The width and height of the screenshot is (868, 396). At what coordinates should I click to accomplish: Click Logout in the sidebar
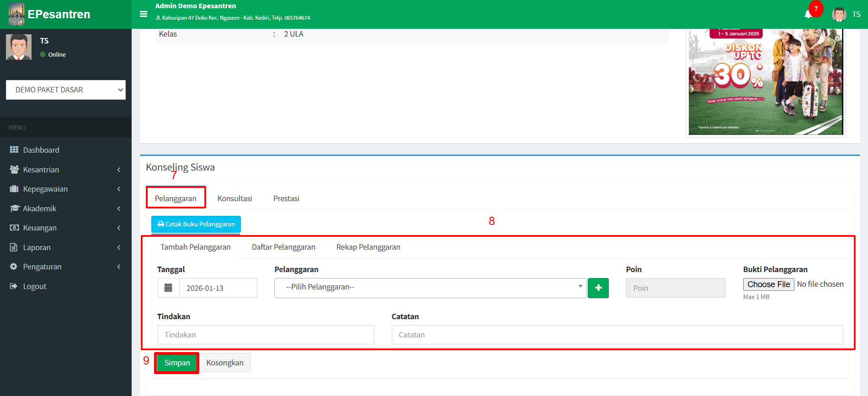pos(35,286)
